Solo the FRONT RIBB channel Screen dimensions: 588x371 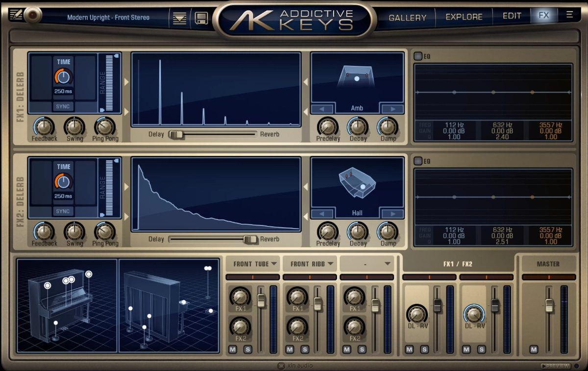point(305,349)
